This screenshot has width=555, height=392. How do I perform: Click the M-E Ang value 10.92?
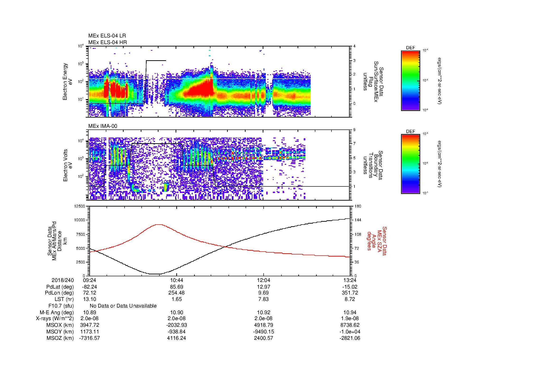263,312
